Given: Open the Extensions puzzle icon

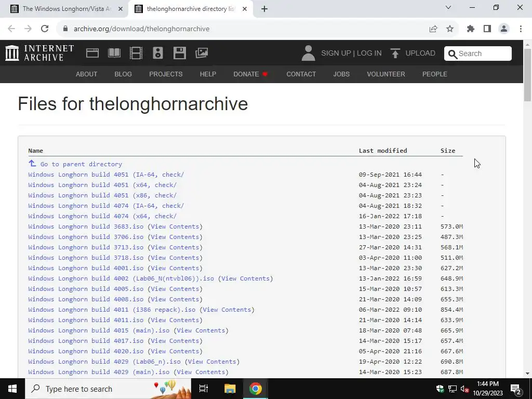Looking at the screenshot, I should (x=471, y=29).
